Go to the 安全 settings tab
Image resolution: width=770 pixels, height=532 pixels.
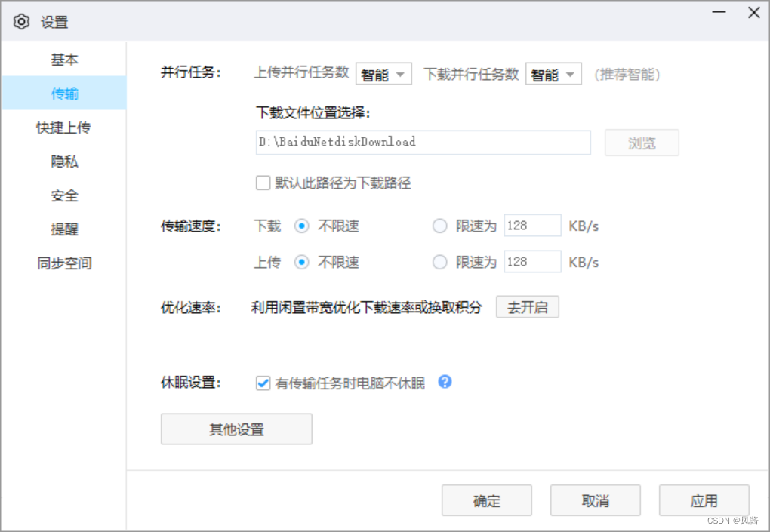64,195
